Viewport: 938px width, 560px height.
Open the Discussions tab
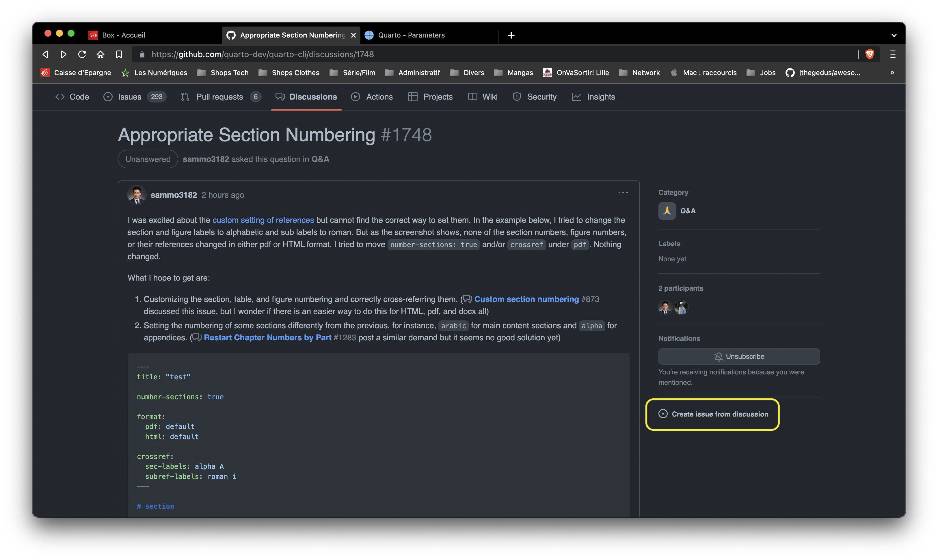pyautogui.click(x=306, y=97)
